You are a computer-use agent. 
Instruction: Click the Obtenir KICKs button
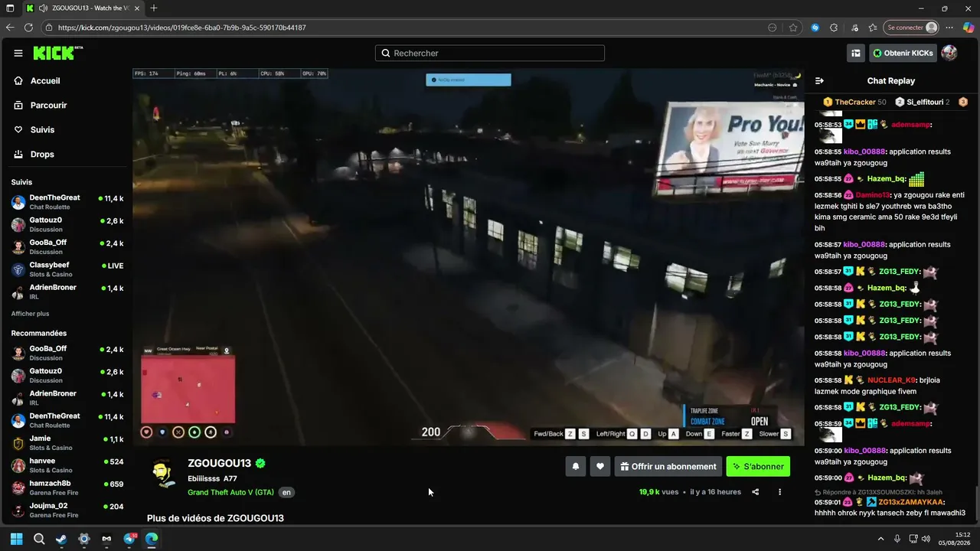[903, 53]
